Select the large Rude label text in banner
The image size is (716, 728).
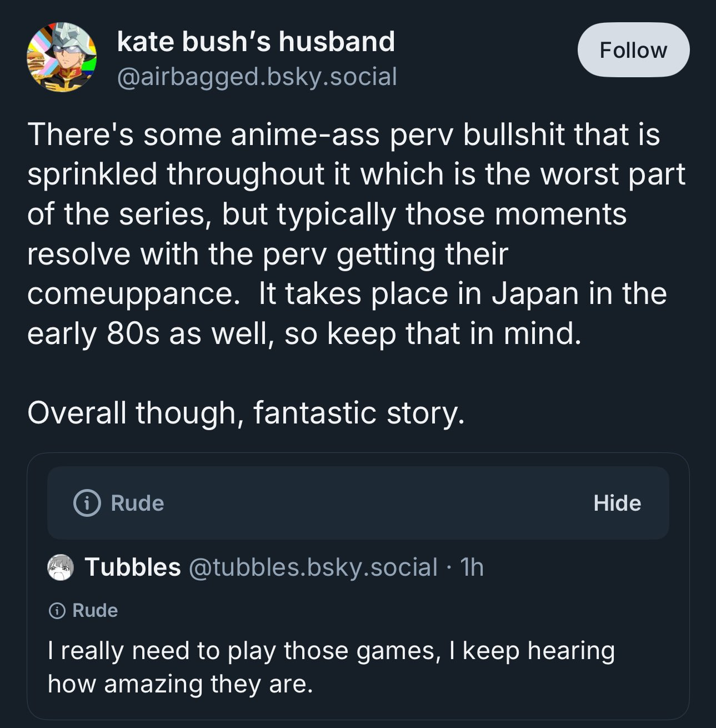coord(137,503)
